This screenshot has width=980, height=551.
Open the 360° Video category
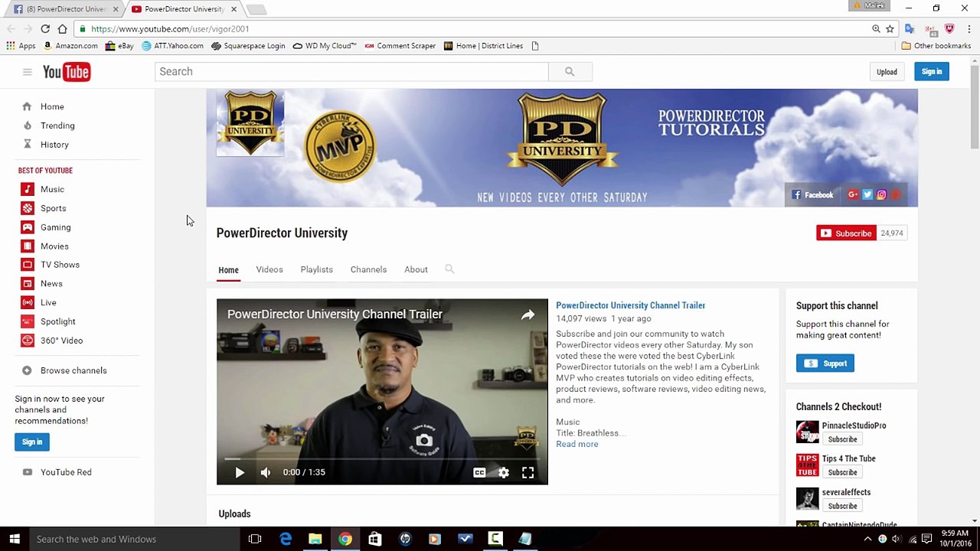[x=61, y=341]
